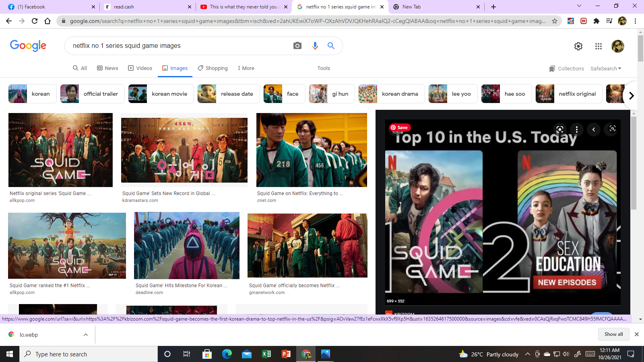Open a new browser tab
This screenshot has height=362, width=644.
[x=493, y=7]
